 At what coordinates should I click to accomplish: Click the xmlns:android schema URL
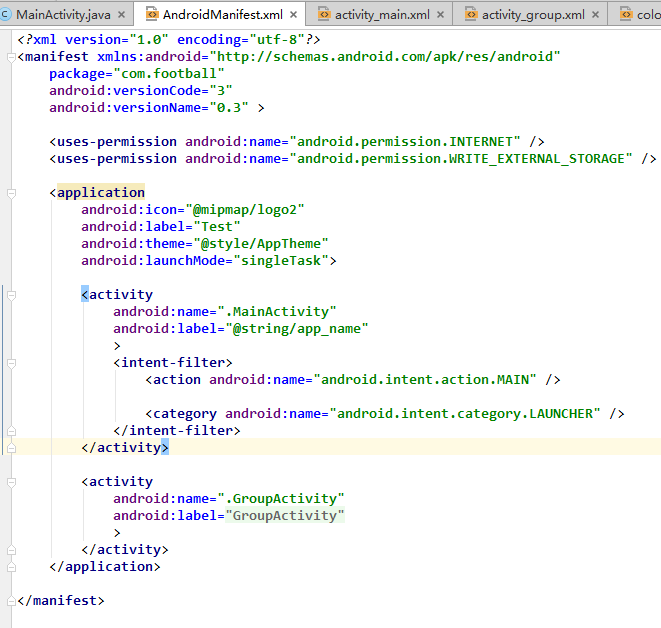[x=385, y=56]
